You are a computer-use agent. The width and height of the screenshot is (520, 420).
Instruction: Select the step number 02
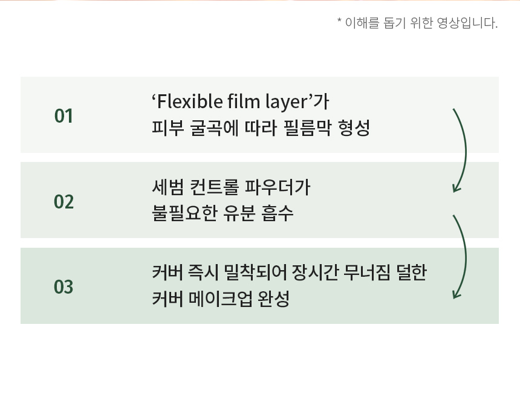63,201
